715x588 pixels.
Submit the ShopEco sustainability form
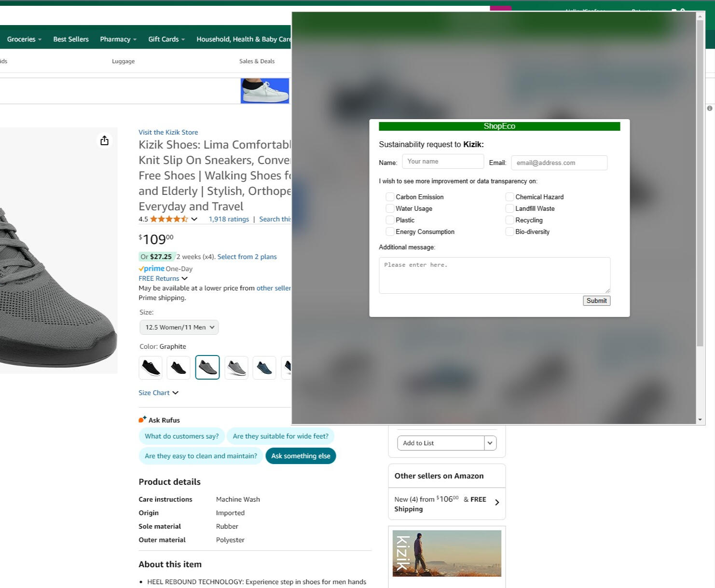pos(596,301)
